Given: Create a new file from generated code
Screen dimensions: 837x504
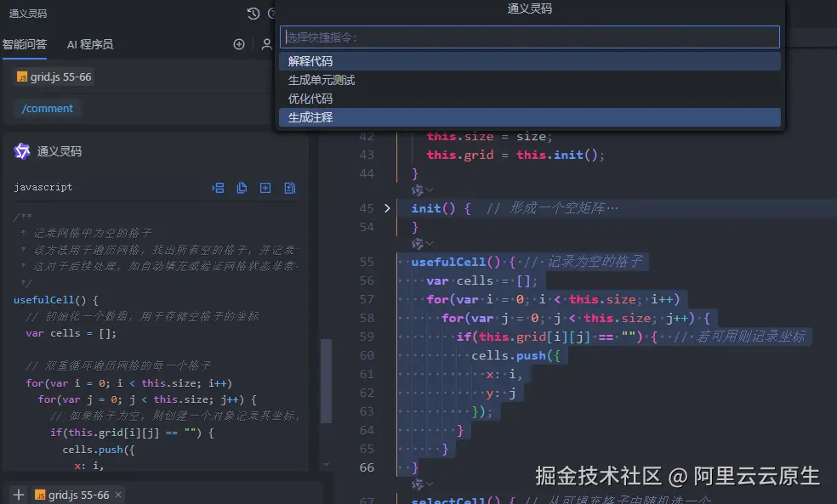Looking at the screenshot, I should 265,188.
